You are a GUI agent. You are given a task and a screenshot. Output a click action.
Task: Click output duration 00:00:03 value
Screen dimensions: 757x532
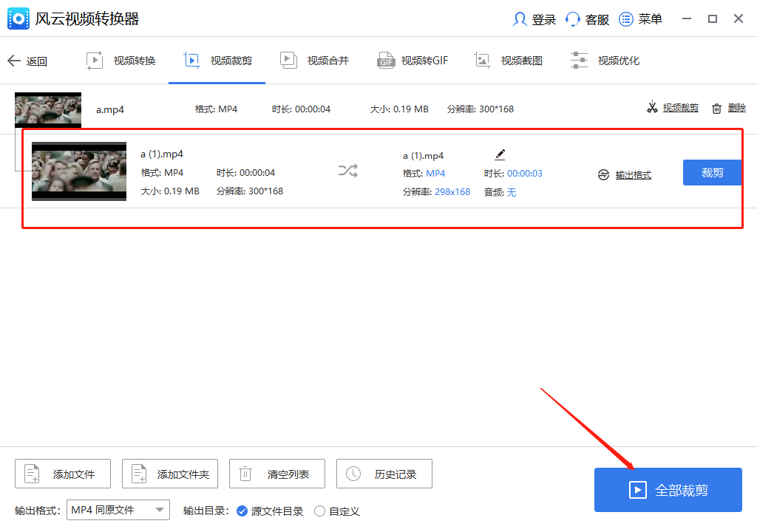click(x=525, y=174)
